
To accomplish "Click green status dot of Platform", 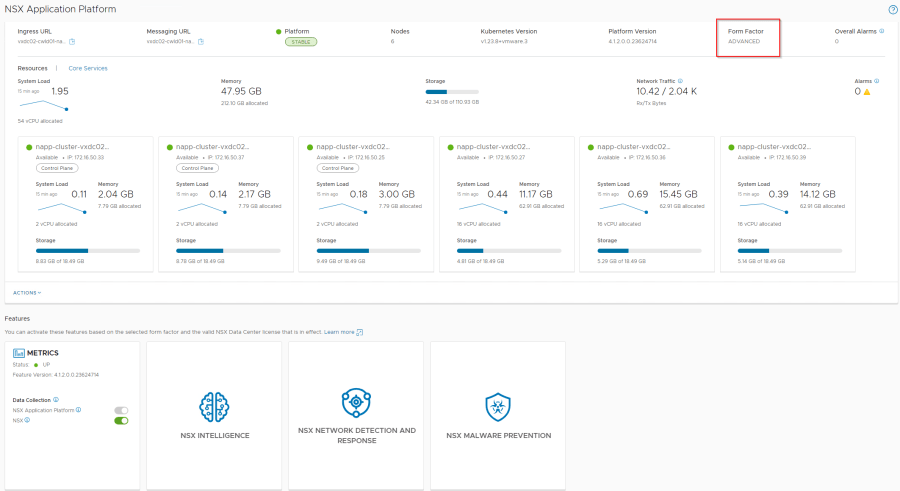I will [278, 32].
